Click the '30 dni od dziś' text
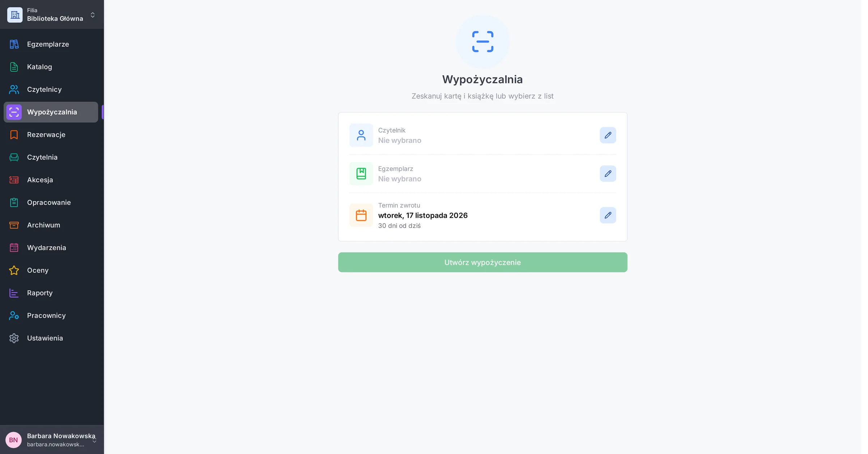Viewport: 868px width, 454px height. click(x=399, y=226)
